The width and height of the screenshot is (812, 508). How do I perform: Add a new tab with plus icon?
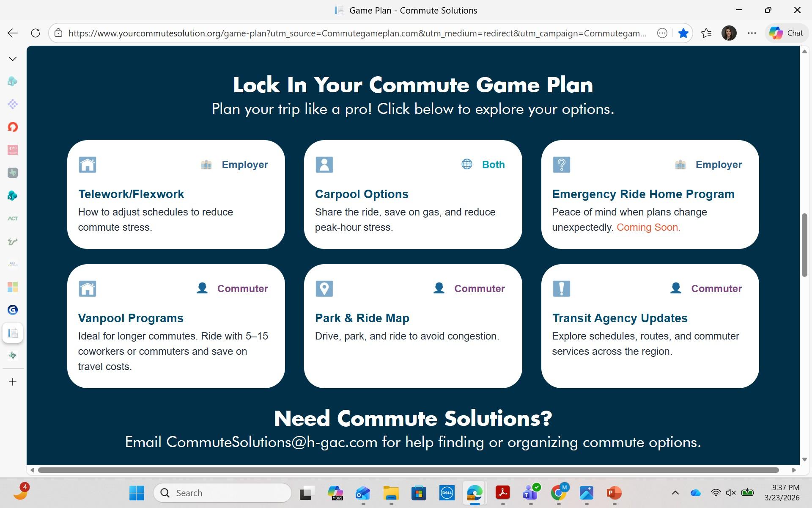pyautogui.click(x=13, y=382)
